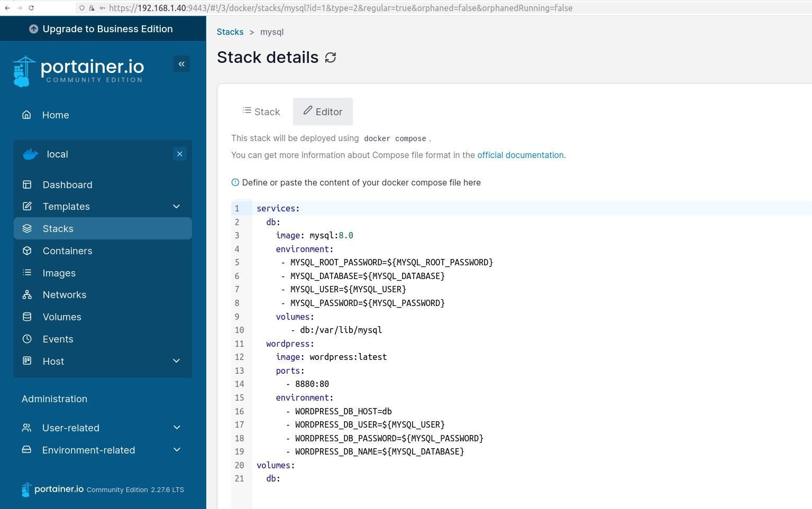
Task: Click the Portainer.io logo in the sidebar
Action: pyautogui.click(x=78, y=71)
